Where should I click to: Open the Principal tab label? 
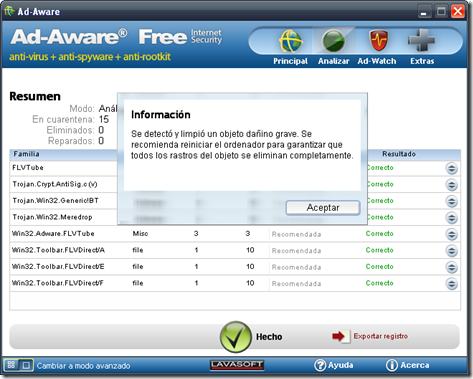click(290, 61)
